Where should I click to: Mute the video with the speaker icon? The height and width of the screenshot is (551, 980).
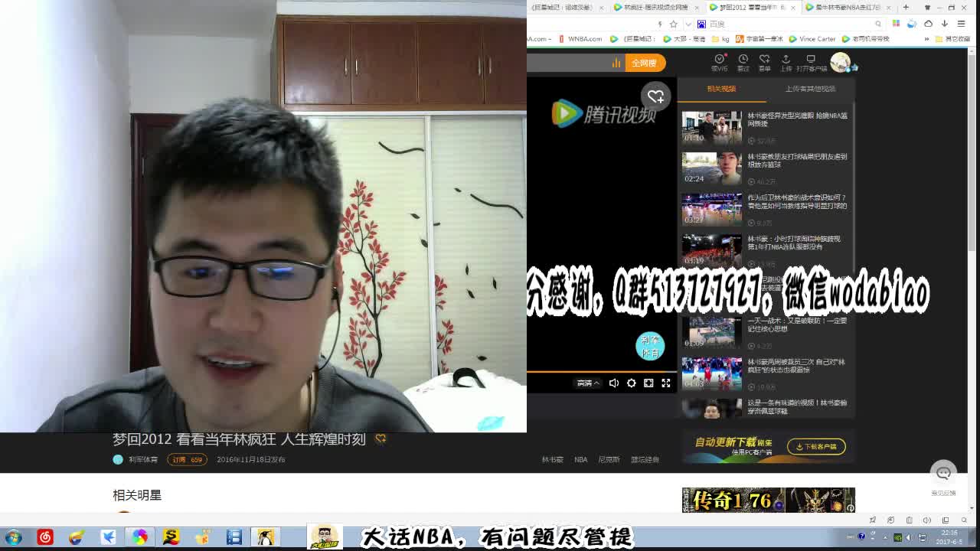click(x=613, y=383)
